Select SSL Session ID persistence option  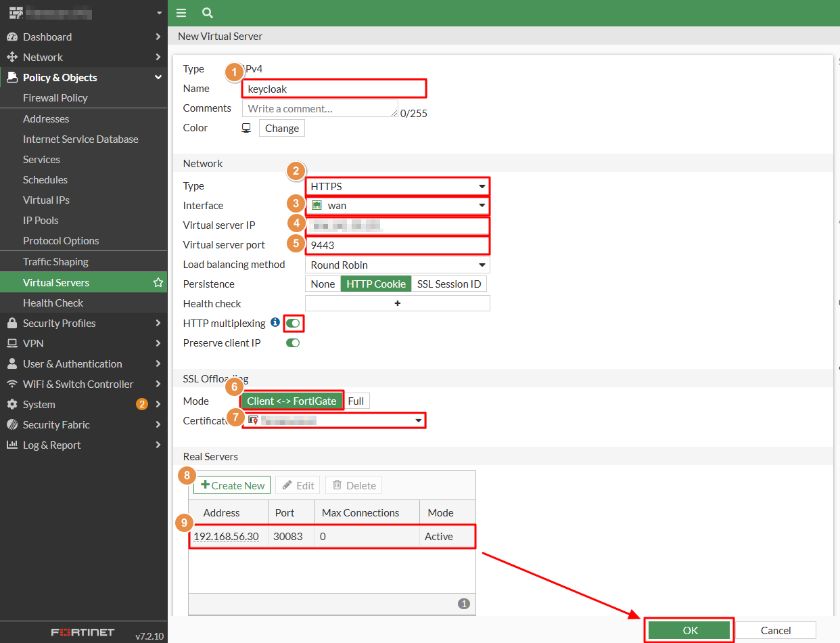pyautogui.click(x=449, y=284)
